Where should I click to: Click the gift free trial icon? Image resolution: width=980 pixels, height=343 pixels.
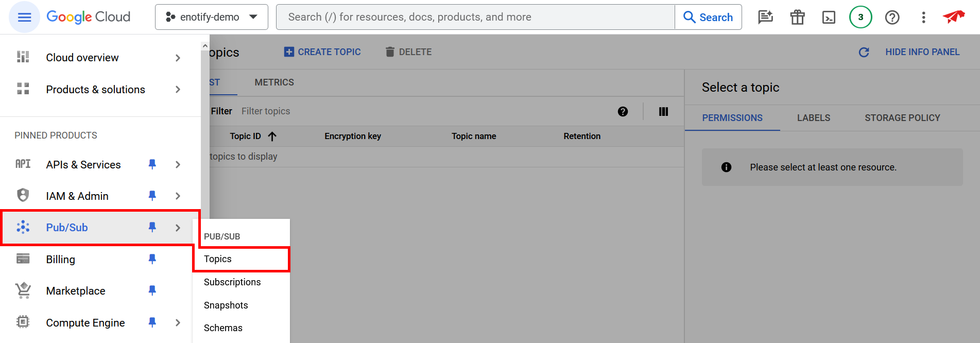(797, 18)
